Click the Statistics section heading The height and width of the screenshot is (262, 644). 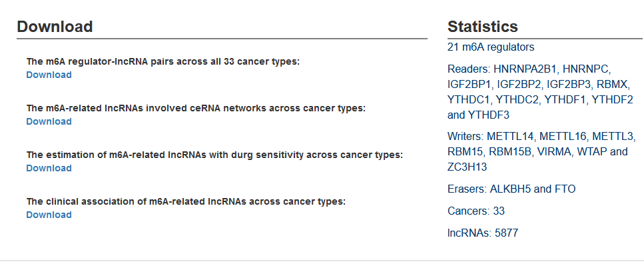coord(483,26)
